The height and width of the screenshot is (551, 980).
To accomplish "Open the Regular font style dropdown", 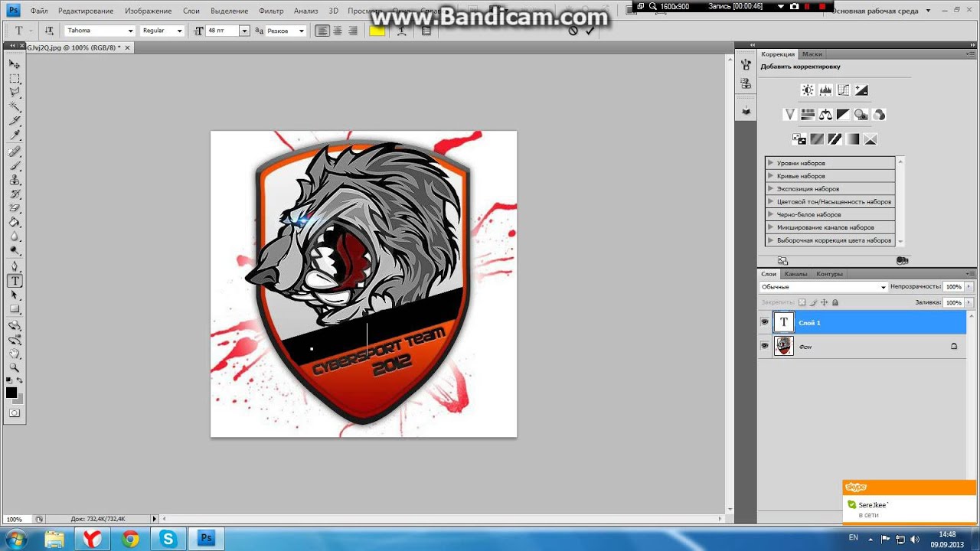I will click(180, 31).
